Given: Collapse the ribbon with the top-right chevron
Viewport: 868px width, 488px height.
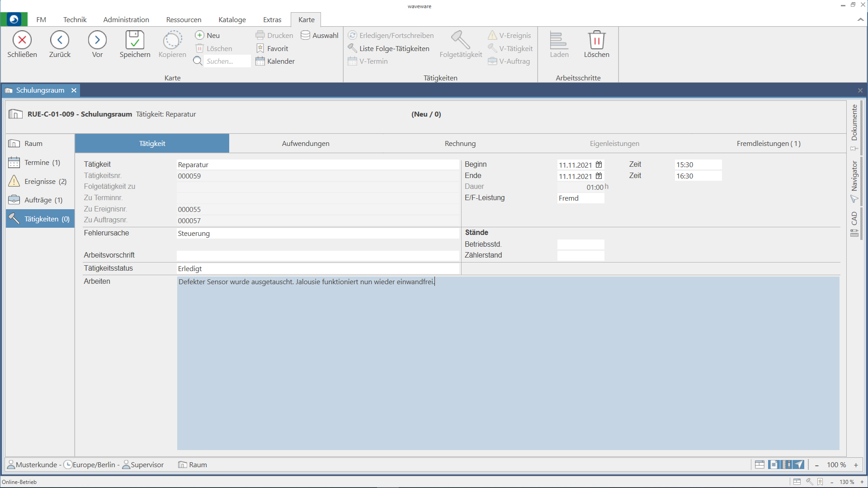Looking at the screenshot, I should (860, 19).
